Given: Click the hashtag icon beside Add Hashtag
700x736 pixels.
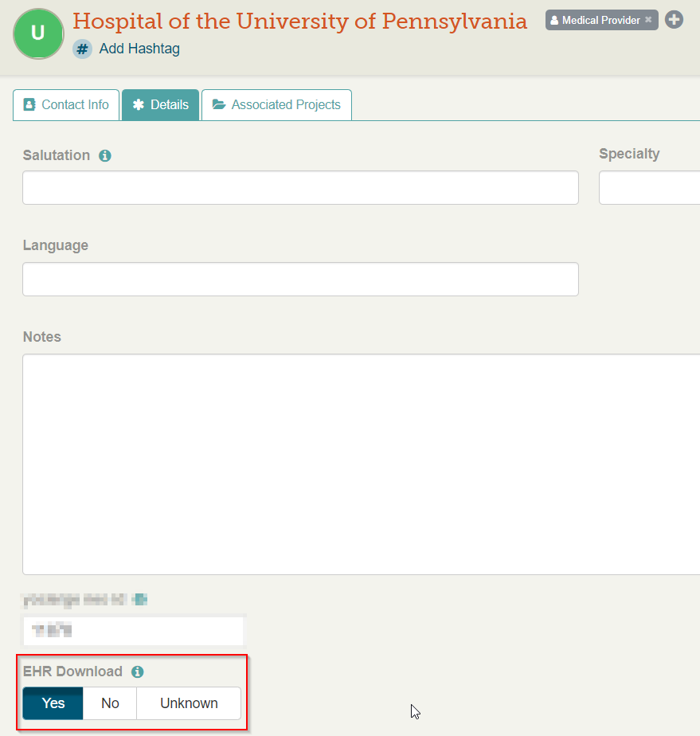Looking at the screenshot, I should point(82,49).
